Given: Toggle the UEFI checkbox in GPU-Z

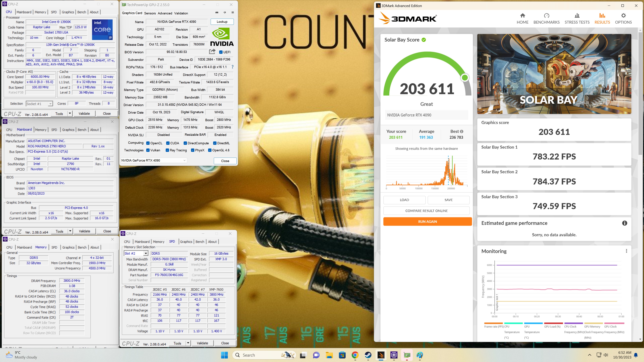Looking at the screenshot, I should point(221,52).
